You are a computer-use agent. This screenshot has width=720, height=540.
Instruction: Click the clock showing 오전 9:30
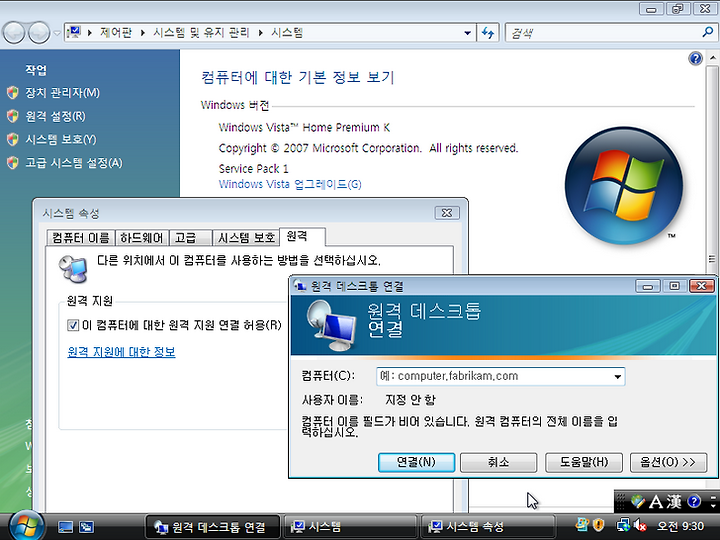click(680, 526)
